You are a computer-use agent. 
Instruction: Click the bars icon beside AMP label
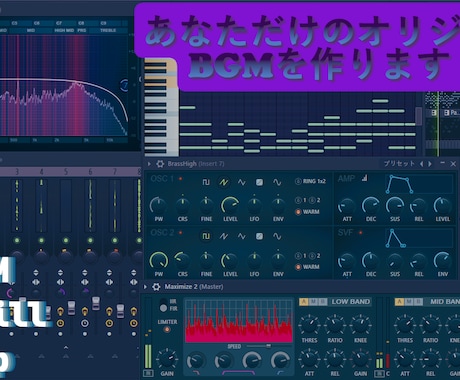[365, 178]
